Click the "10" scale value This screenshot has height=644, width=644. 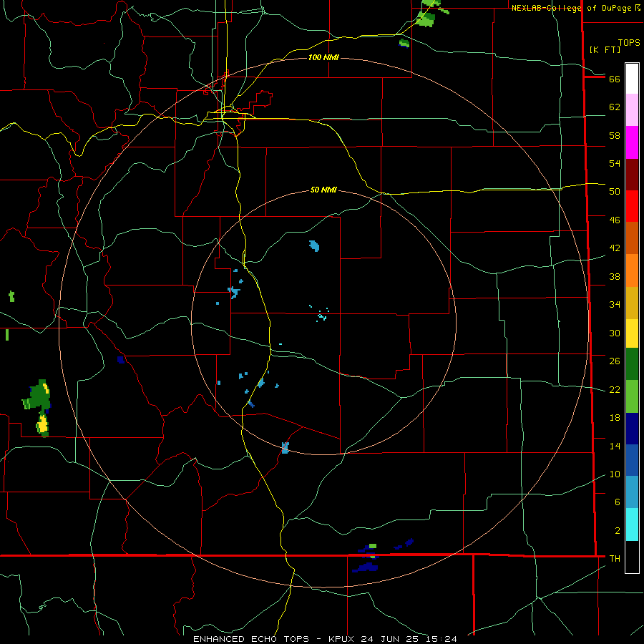615,474
